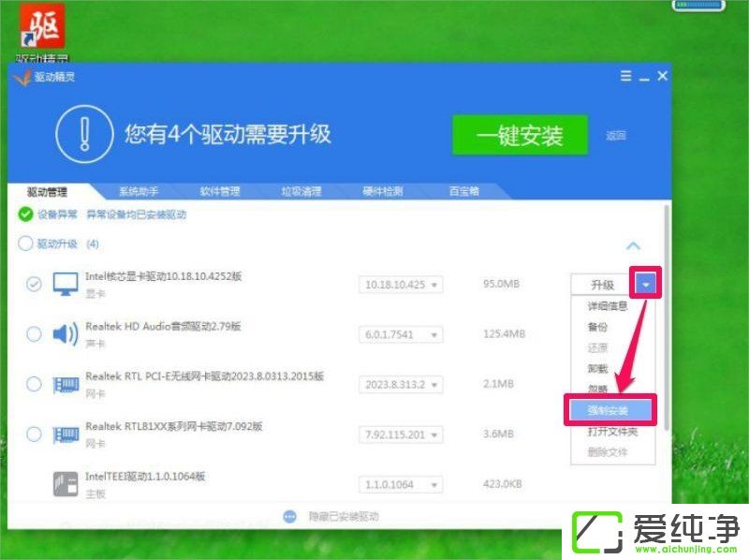Click the green 一键安装 button
Screen dimensions: 749x560
(x=521, y=135)
